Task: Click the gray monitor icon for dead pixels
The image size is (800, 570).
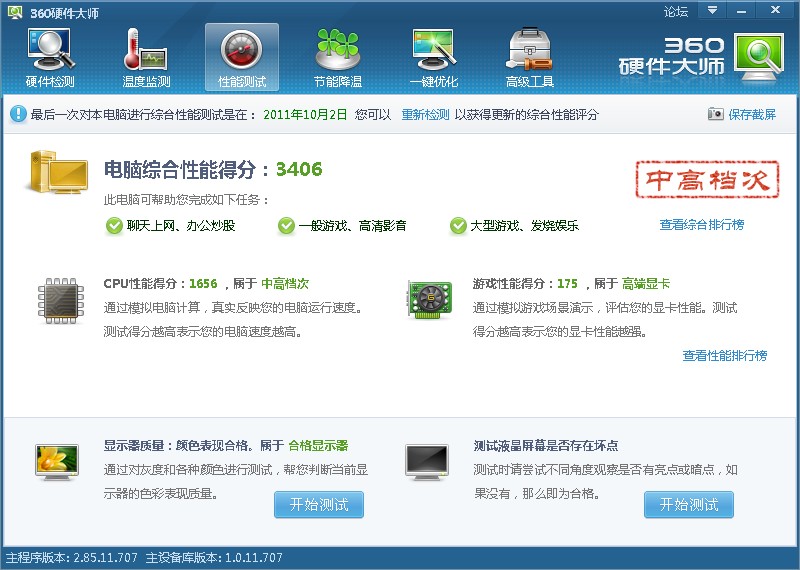Action: coord(427,462)
